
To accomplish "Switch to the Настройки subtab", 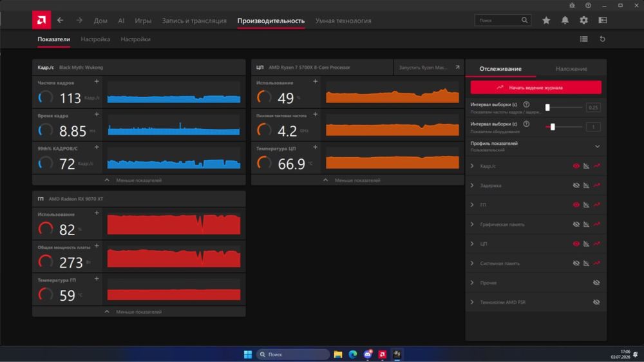I will point(135,39).
